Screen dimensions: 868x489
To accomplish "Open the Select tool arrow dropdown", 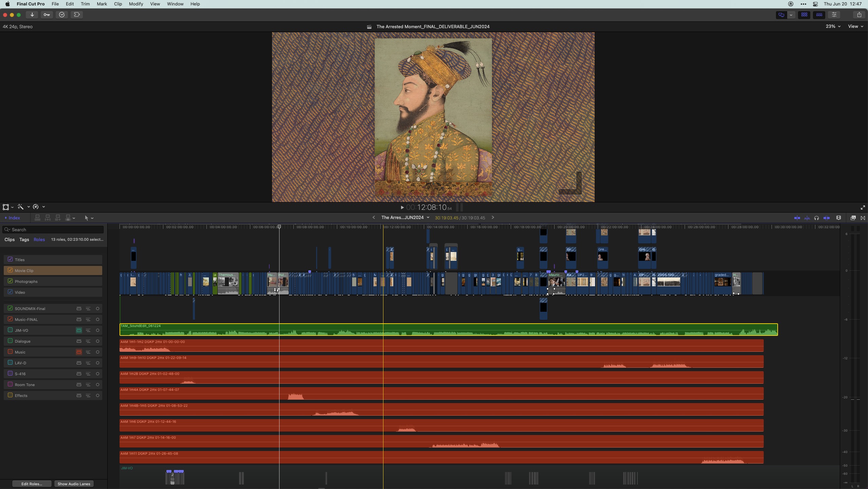I will pos(89,218).
